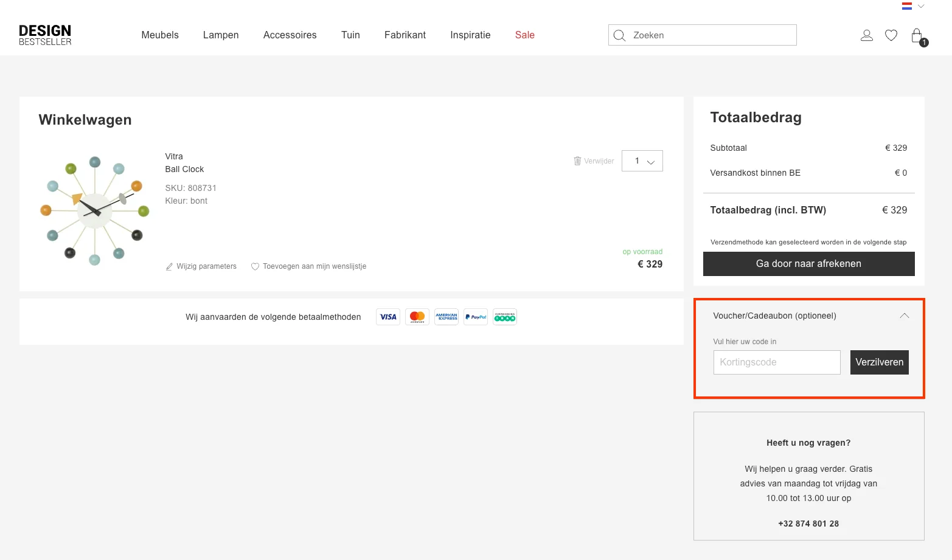The image size is (952, 560).
Task: Focus the Kortingscode input field
Action: (777, 362)
